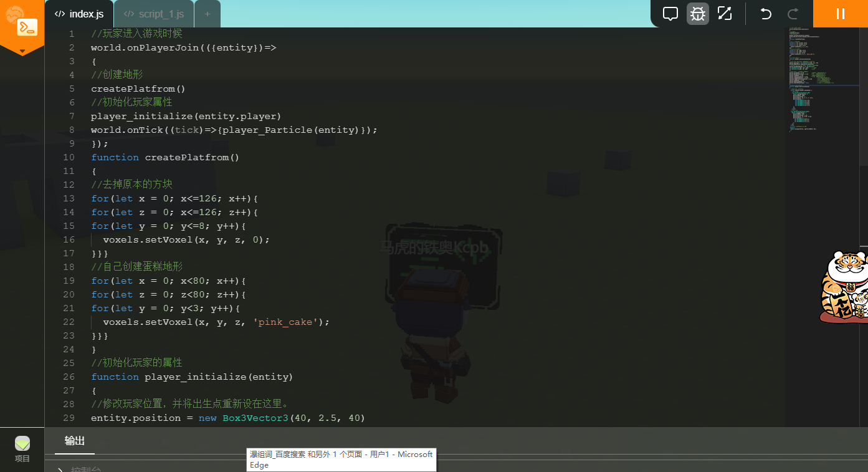Click the function createPlatfrom() declaration

point(165,157)
